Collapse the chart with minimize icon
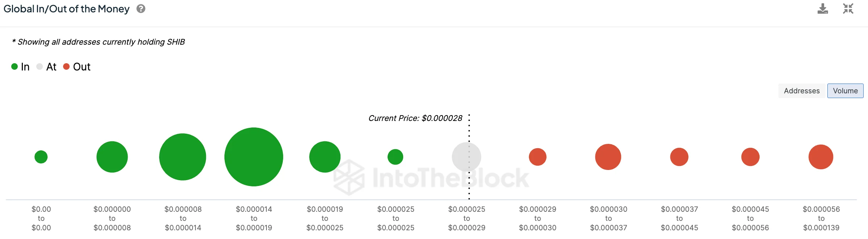Screen dimensions: 868x239 [848, 9]
